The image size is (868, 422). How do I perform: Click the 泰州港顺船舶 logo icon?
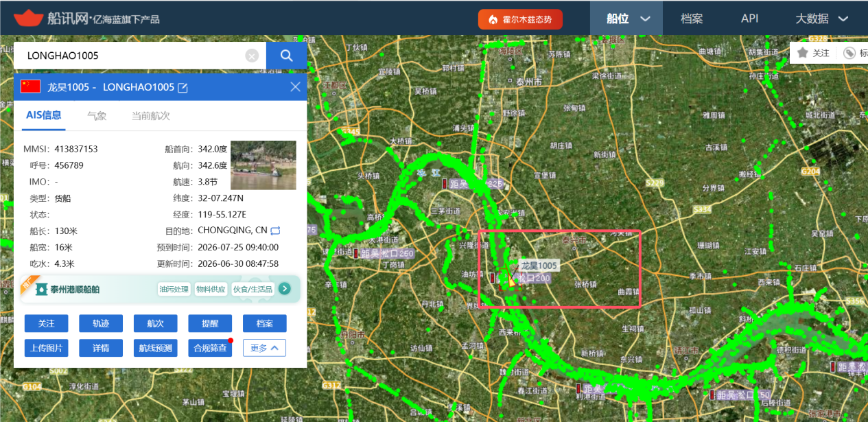41,290
